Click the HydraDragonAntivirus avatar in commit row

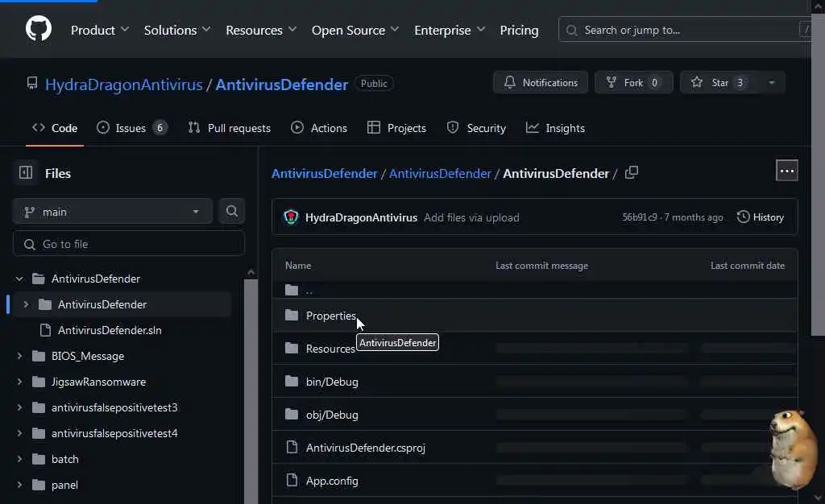[291, 217]
